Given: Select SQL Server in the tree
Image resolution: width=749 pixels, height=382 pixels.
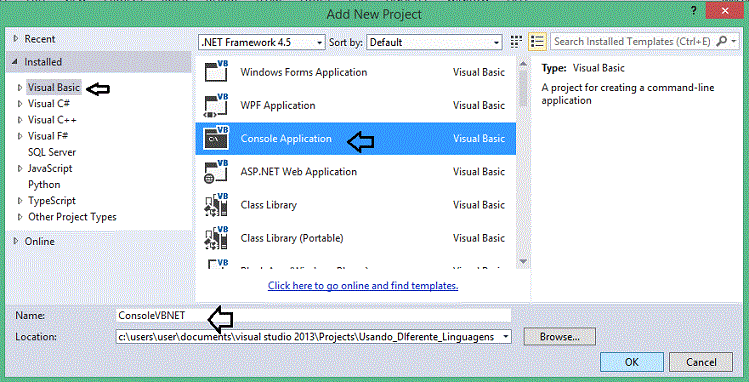Looking at the screenshot, I should (52, 152).
